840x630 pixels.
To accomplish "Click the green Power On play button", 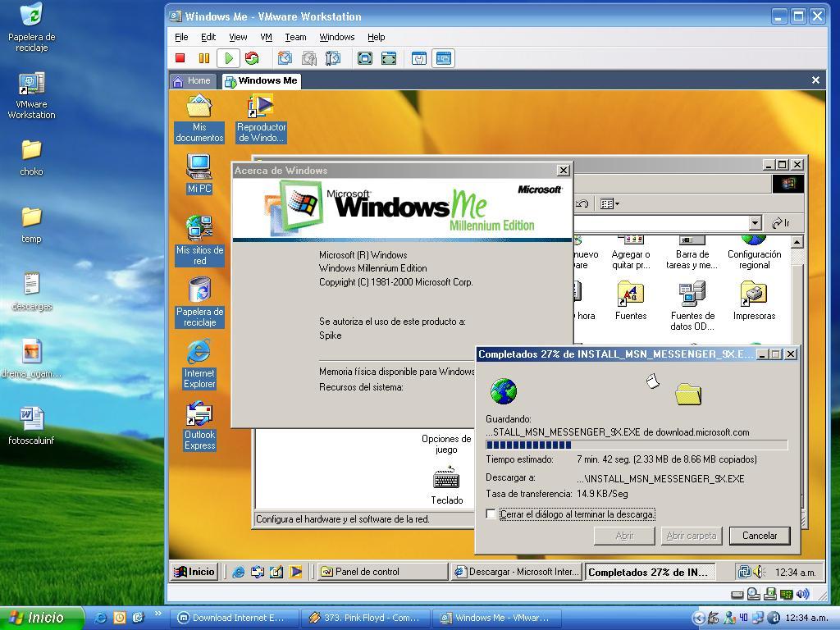I will [228, 58].
